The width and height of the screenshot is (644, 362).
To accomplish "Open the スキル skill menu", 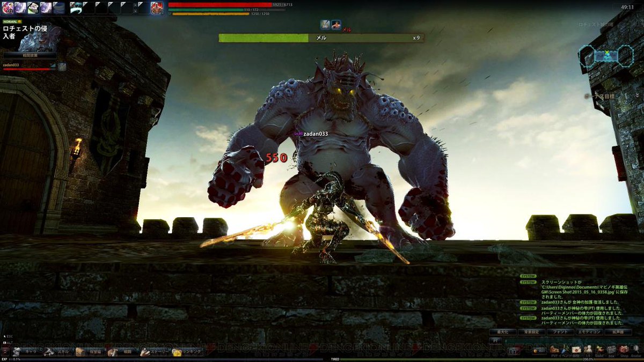I will coord(57,352).
